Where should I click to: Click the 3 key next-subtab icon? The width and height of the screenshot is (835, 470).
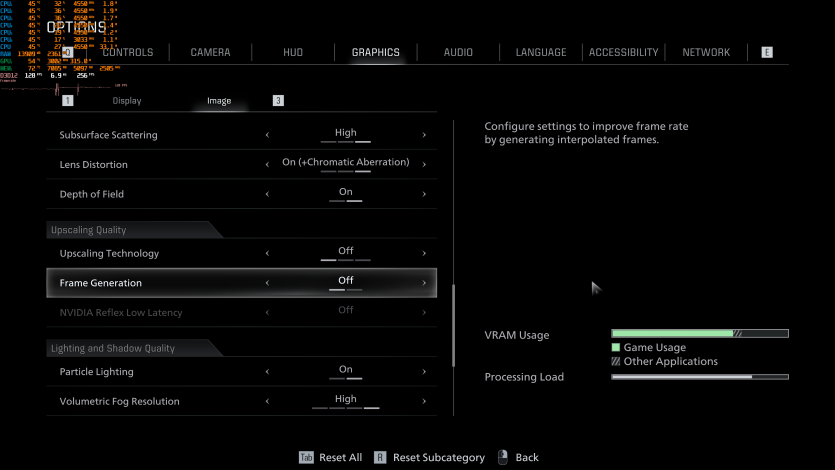point(278,101)
